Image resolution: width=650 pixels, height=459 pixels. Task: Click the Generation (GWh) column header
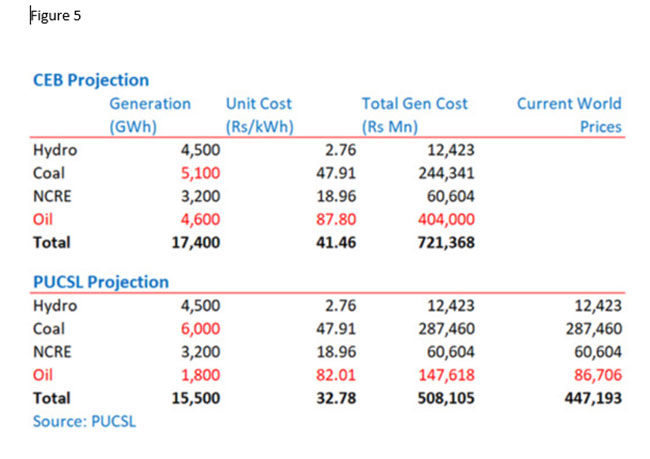tap(149, 114)
